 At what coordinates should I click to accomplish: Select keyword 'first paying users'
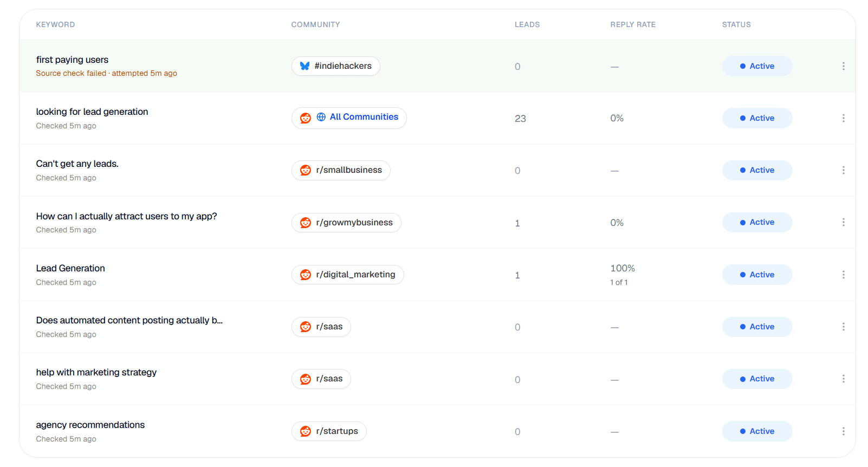(x=72, y=60)
